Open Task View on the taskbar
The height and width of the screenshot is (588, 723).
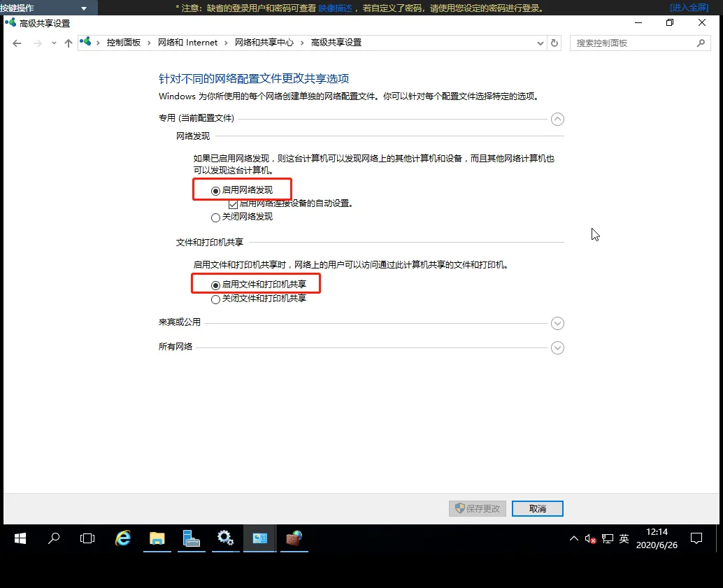click(x=87, y=538)
